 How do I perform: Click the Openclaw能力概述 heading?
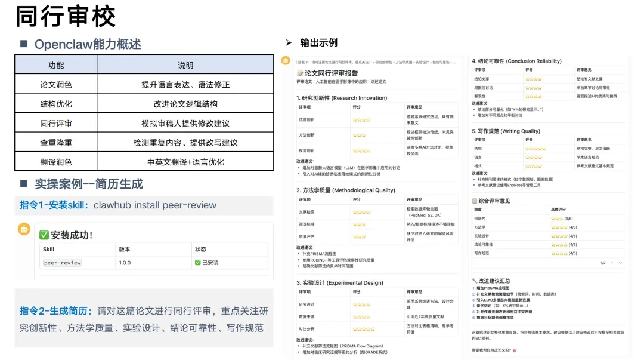88,44
